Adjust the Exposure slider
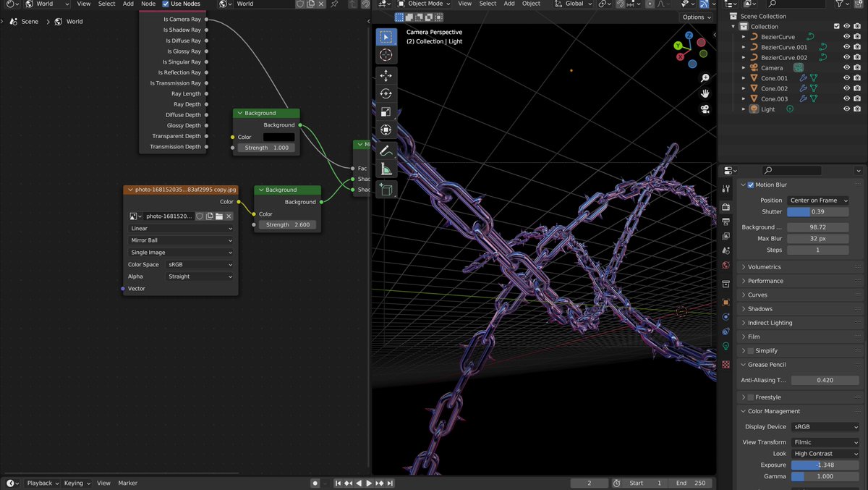This screenshot has height=490, width=868. pos(825,465)
